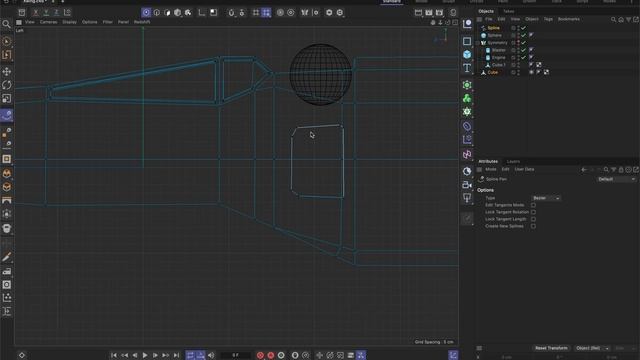Viewport: 640px width, 360px height.
Task: Select the Rotate tool in left toolbar
Action: (x=7, y=85)
